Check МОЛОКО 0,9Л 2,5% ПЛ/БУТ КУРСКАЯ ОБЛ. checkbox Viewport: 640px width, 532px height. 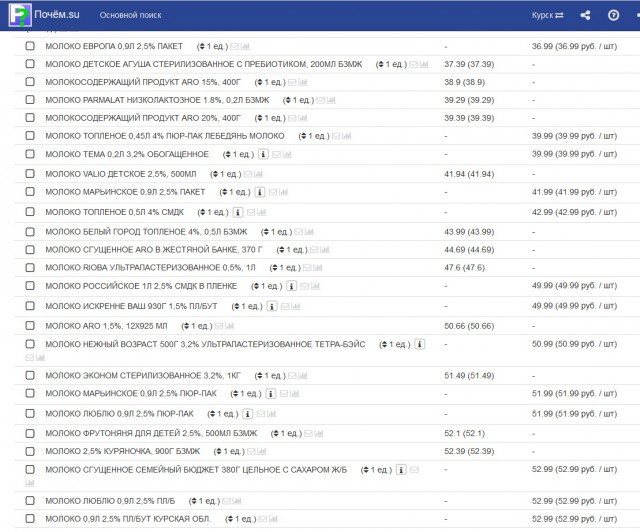[x=30, y=519]
